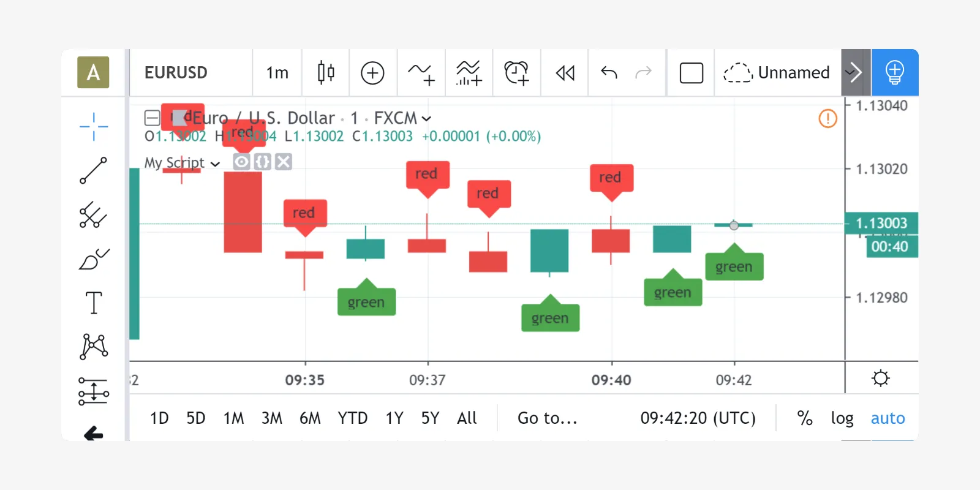The width and height of the screenshot is (980, 490).
Task: Select the trend line drawing tool
Action: tap(94, 171)
